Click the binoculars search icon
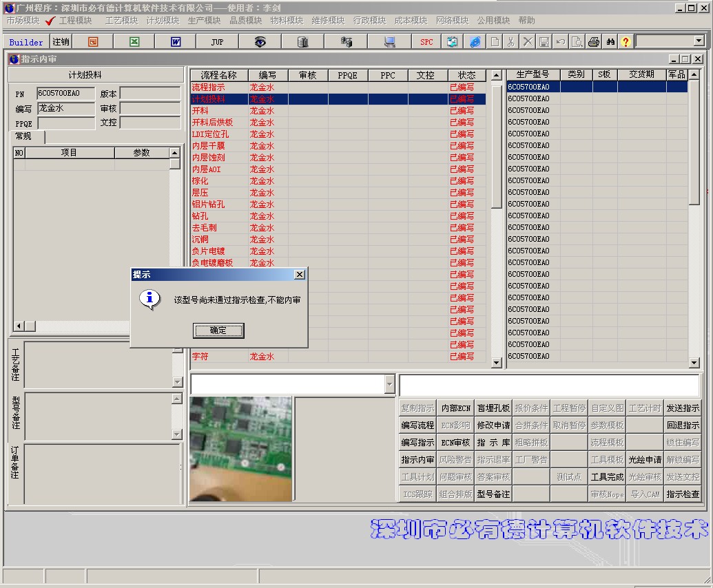Image resolution: width=713 pixels, height=588 pixels. point(610,42)
